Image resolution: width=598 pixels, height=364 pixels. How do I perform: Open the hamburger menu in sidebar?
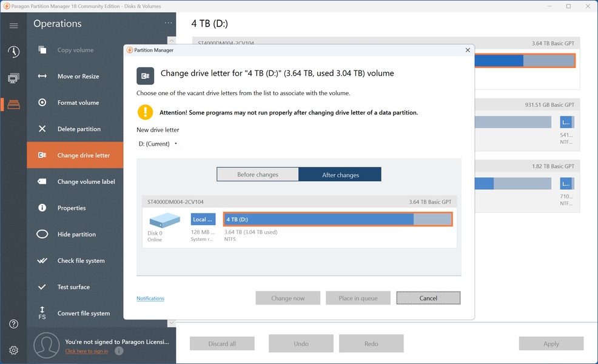pyautogui.click(x=13, y=25)
